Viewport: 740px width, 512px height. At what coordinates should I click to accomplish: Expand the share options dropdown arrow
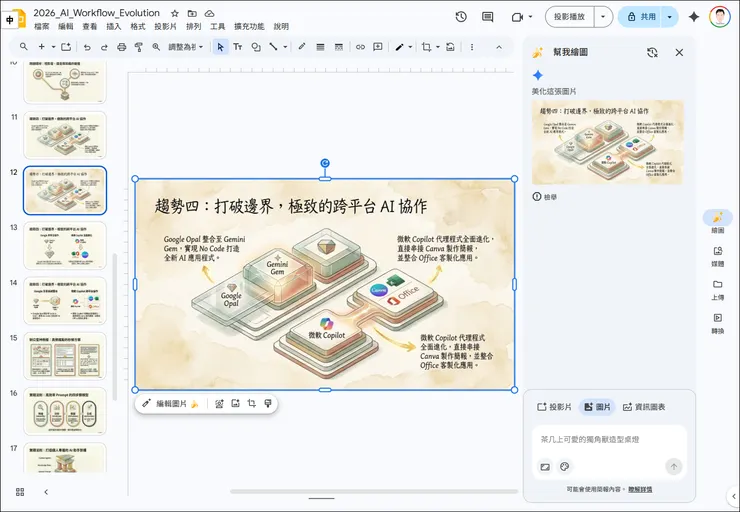click(670, 17)
